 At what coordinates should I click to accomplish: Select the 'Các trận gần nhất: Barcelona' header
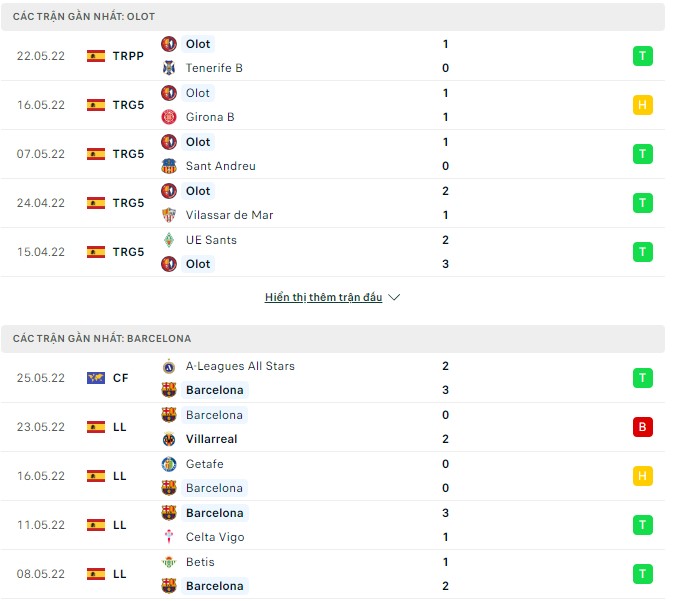102,339
